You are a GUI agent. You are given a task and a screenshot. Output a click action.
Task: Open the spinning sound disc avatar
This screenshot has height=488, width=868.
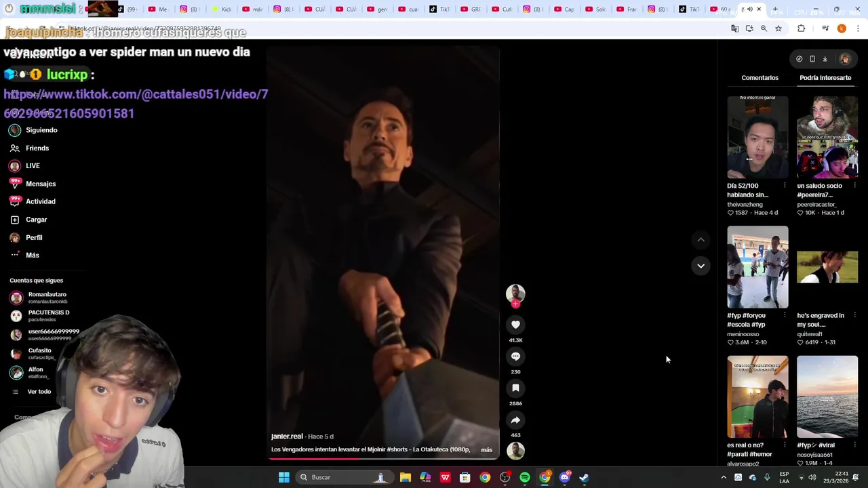pos(515,451)
